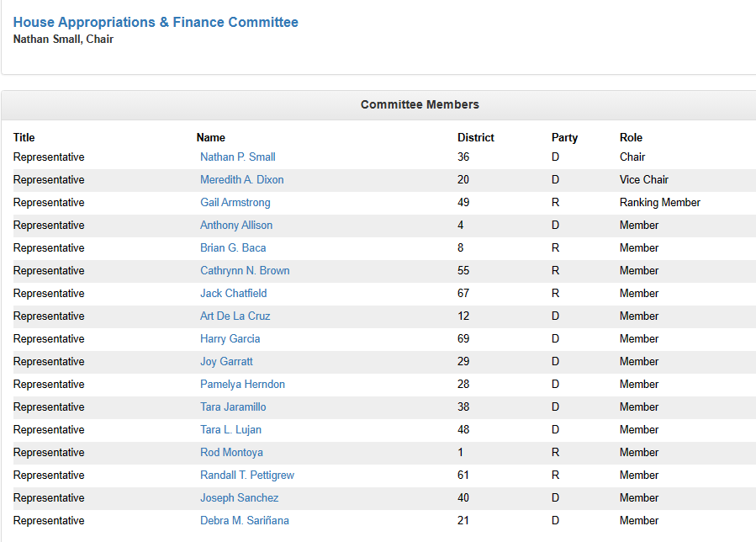Open Pamelya Herndon's page
Viewport: 756px width, 542px height.
(242, 385)
